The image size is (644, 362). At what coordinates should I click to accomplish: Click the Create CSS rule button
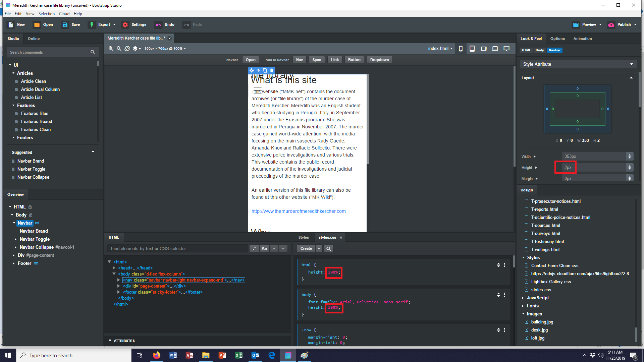(306, 248)
